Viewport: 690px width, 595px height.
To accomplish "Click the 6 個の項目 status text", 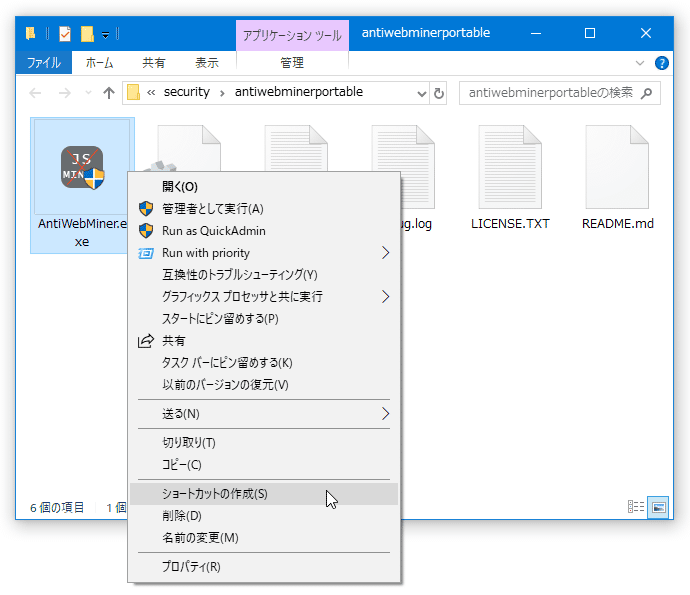I will tap(57, 507).
